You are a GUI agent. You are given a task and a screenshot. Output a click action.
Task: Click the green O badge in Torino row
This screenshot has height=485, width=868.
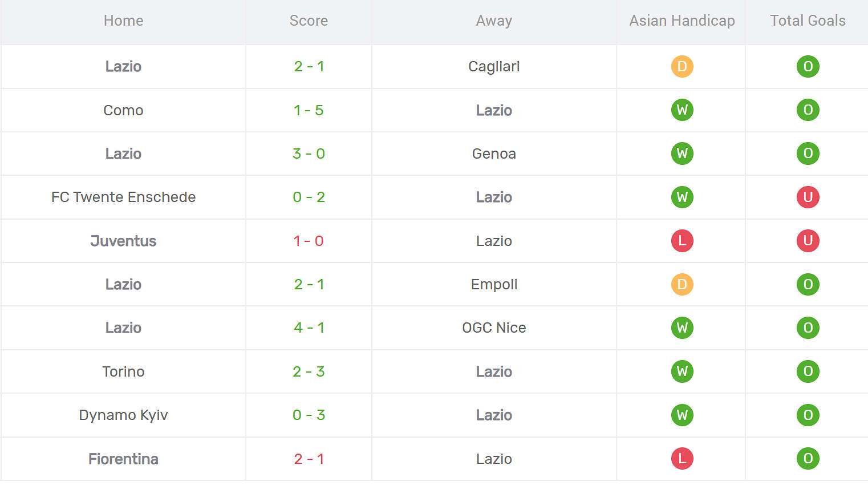[808, 371]
